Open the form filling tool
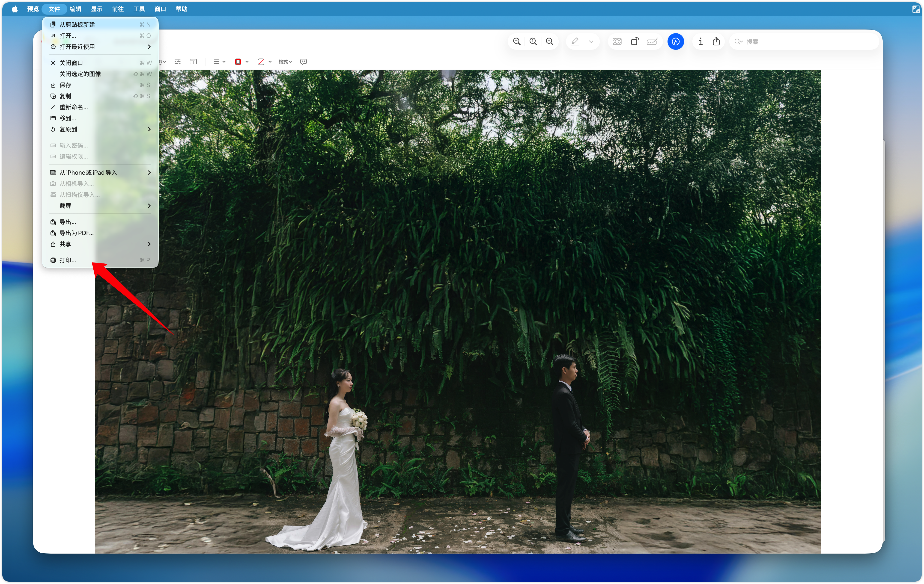 pos(652,41)
